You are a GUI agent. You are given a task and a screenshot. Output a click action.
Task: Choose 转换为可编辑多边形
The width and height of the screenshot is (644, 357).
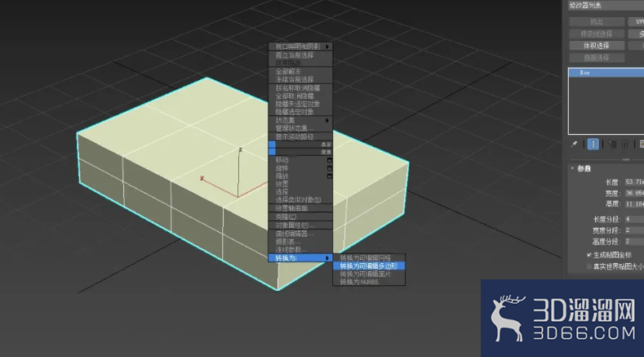369,266
